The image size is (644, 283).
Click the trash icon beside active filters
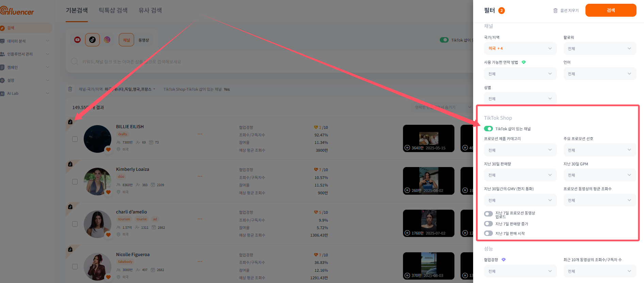(70, 89)
